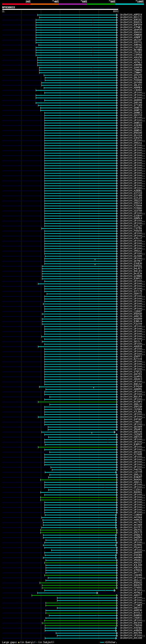Open hit UniRef100_B4NRQ0
The width and height of the screenshot is (146, 644).
point(131,615)
